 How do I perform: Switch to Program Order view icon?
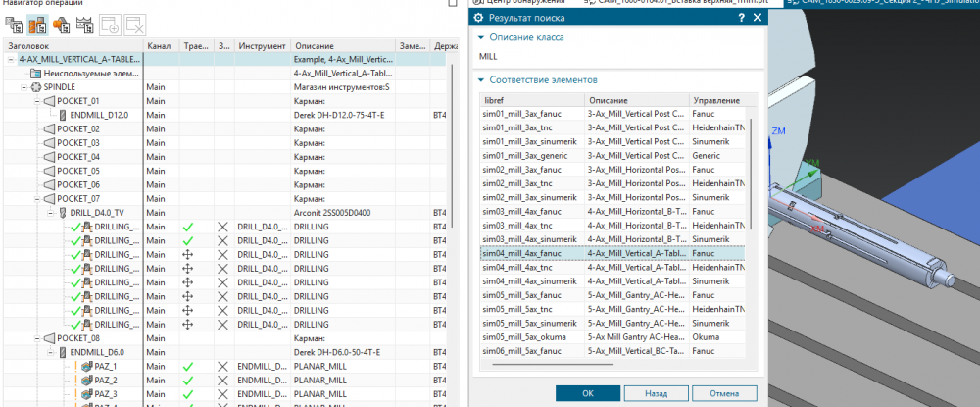pos(16,25)
